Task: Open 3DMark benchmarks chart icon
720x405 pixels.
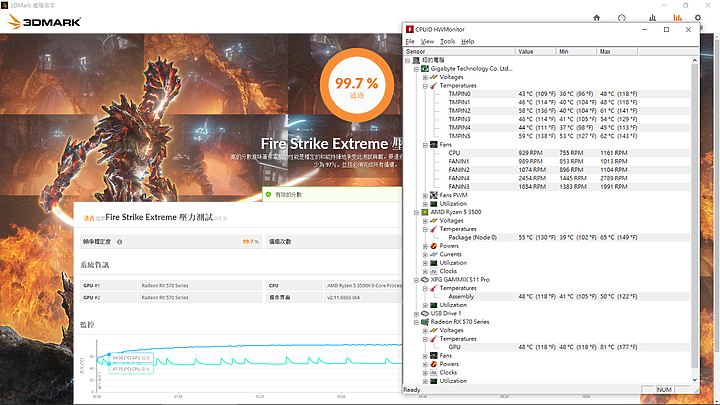Action: coord(652,18)
